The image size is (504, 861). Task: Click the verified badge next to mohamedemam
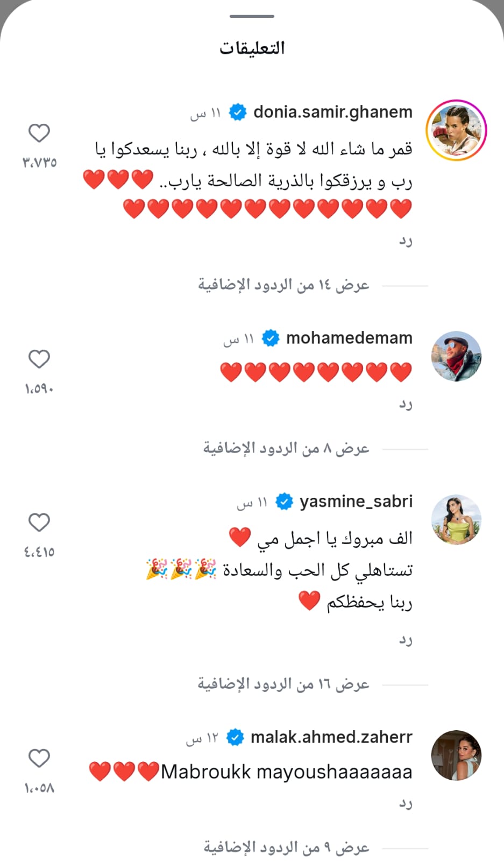[271, 338]
